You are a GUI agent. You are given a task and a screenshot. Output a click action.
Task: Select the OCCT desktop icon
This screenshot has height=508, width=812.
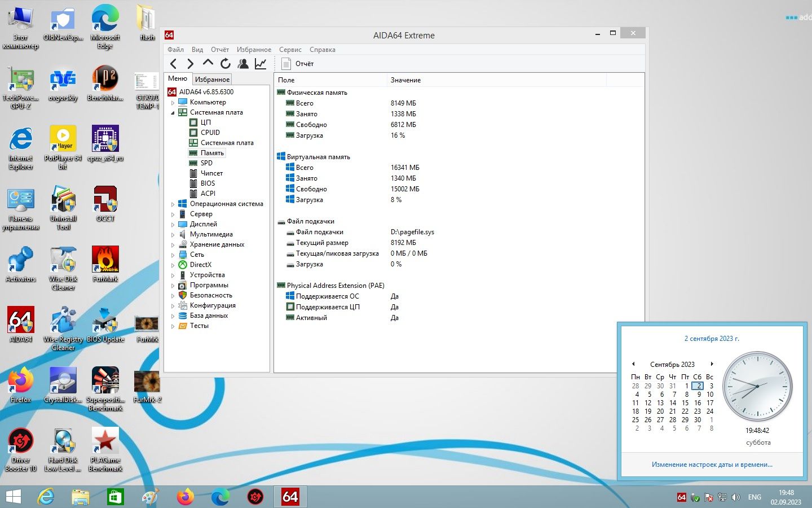(105, 204)
